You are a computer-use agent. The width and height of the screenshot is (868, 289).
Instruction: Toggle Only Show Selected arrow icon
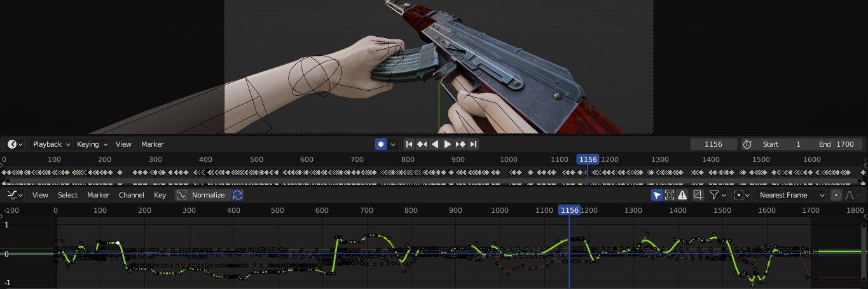pos(657,195)
